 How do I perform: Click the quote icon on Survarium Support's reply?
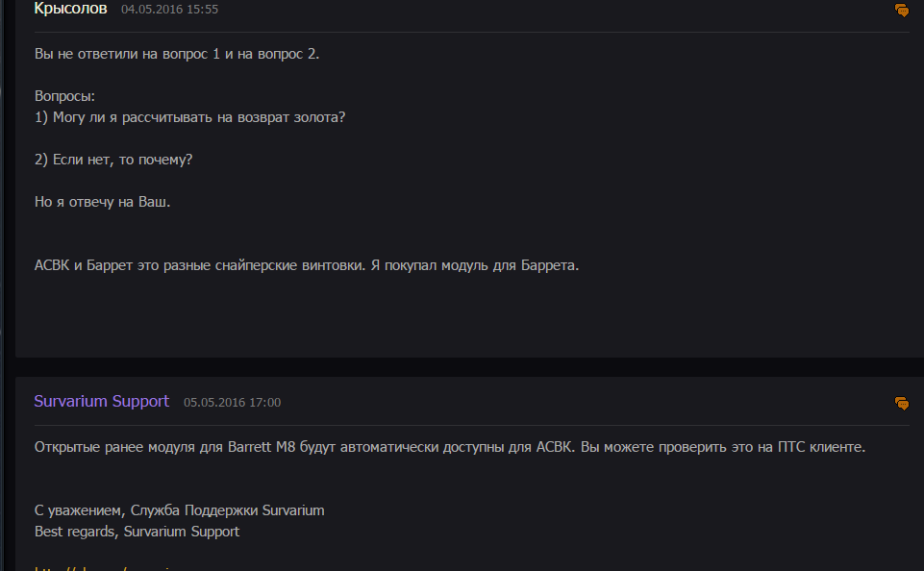pyautogui.click(x=901, y=403)
